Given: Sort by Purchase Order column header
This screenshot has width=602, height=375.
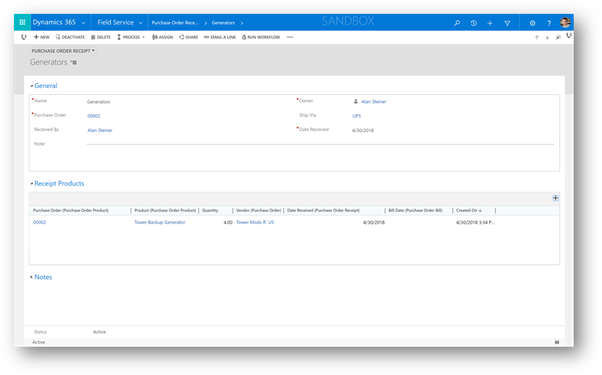Looking at the screenshot, I should (71, 210).
